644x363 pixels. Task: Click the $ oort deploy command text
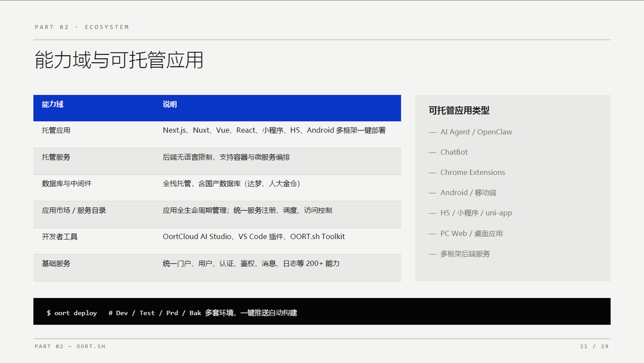(x=72, y=313)
